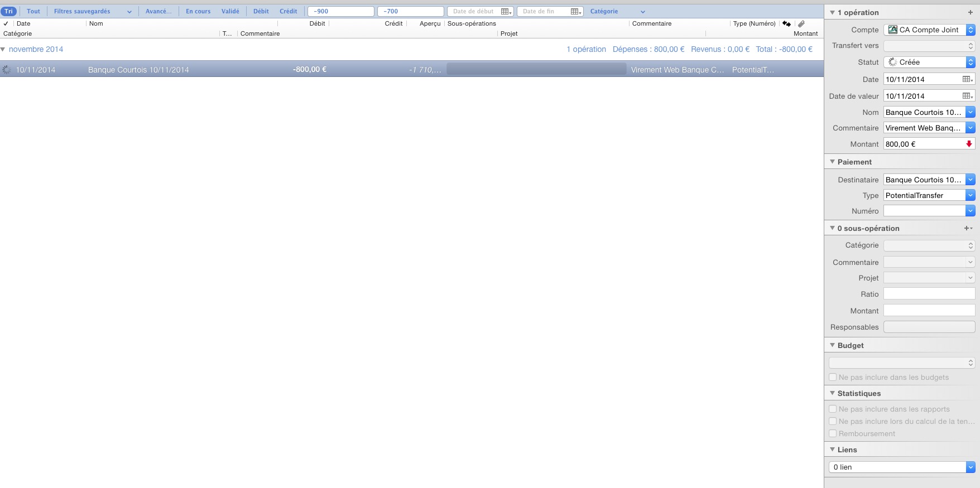Open the Date de début calendar picker
The width and height of the screenshot is (980, 488).
tap(506, 12)
